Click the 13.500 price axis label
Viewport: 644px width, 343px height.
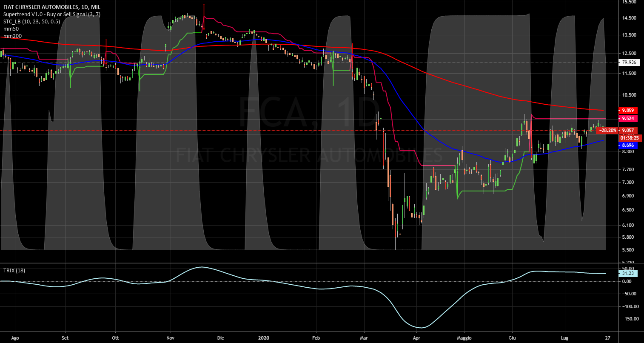tap(629, 35)
